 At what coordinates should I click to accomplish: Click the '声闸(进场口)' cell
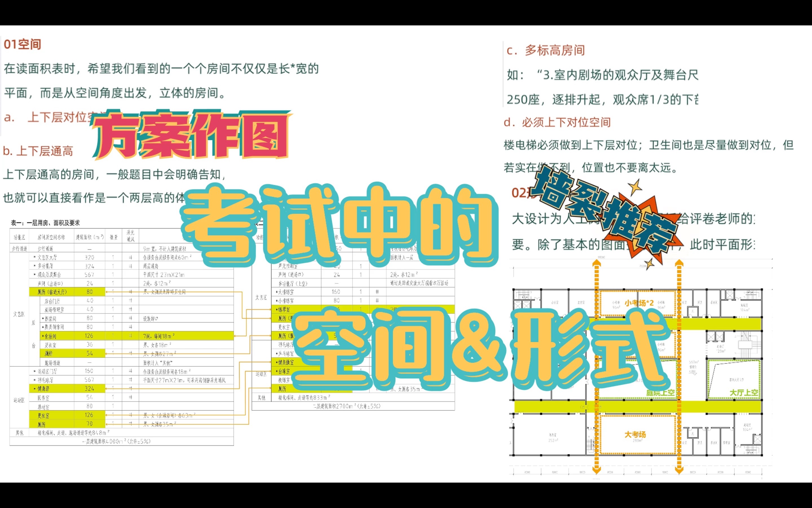click(x=291, y=275)
